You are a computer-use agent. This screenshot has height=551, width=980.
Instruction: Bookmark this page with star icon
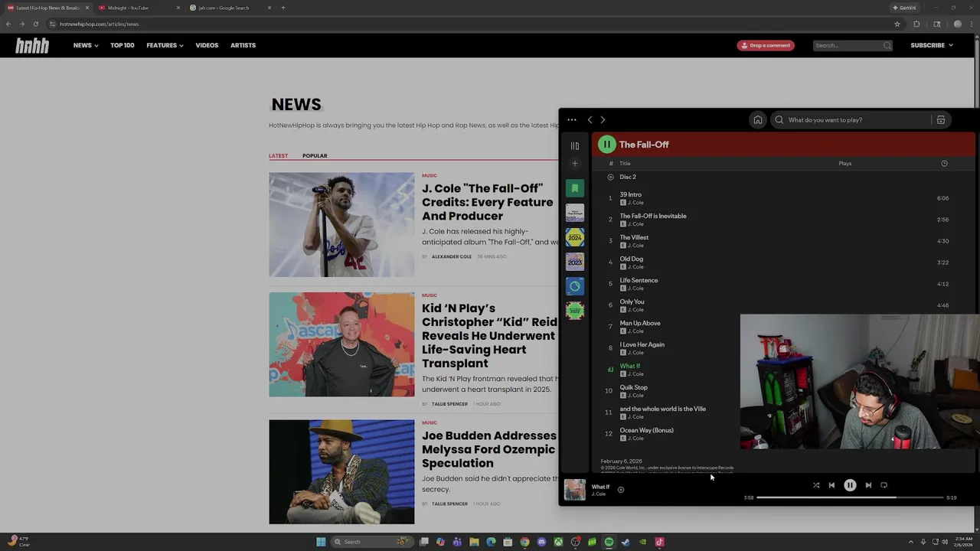click(897, 24)
